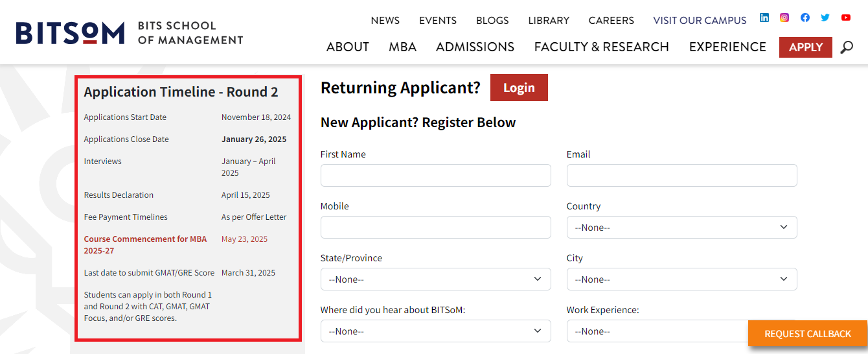The height and width of the screenshot is (354, 868).
Task: Click 'Fee Payment Timelines' label
Action: point(126,217)
